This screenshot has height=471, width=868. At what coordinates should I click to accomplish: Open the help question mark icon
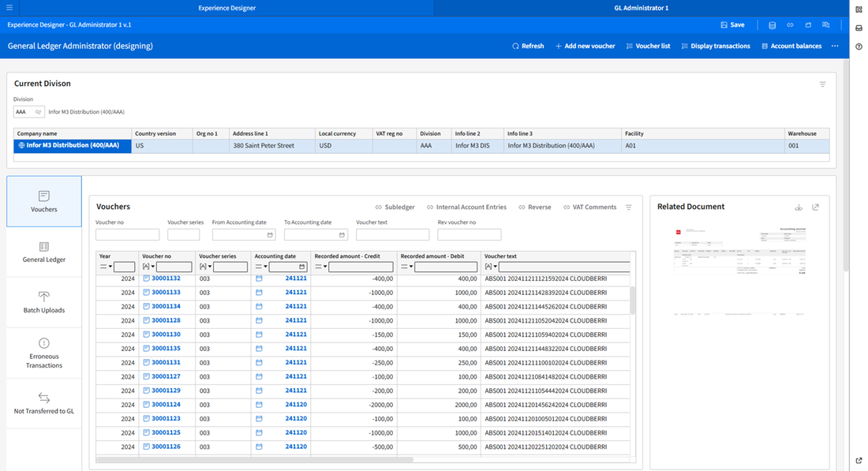(859, 47)
